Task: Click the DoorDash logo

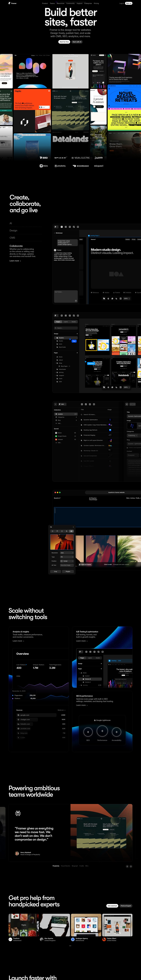Action: pos(81,166)
